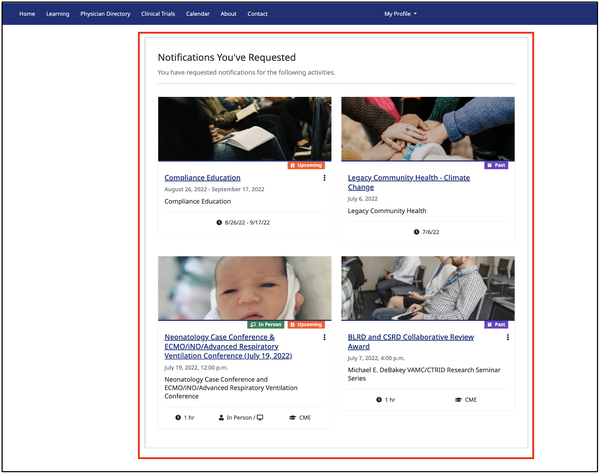Viewport: 600px width, 473px height.
Task: Open options menu for BLRD and CSRD card
Action: [508, 337]
